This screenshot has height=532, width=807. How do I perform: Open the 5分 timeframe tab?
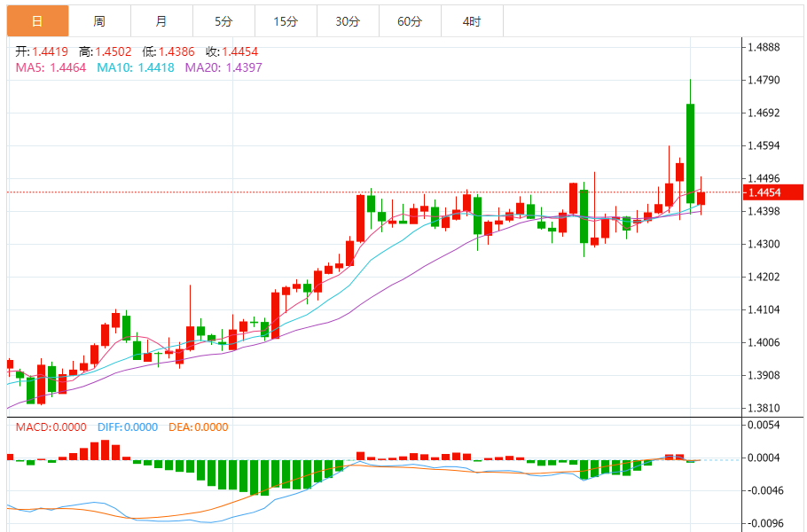223,21
